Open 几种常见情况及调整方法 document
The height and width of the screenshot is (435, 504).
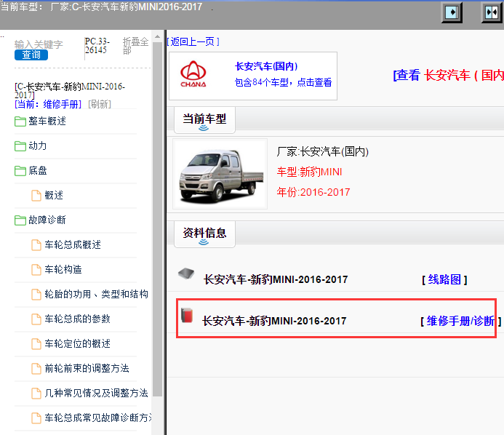click(96, 394)
